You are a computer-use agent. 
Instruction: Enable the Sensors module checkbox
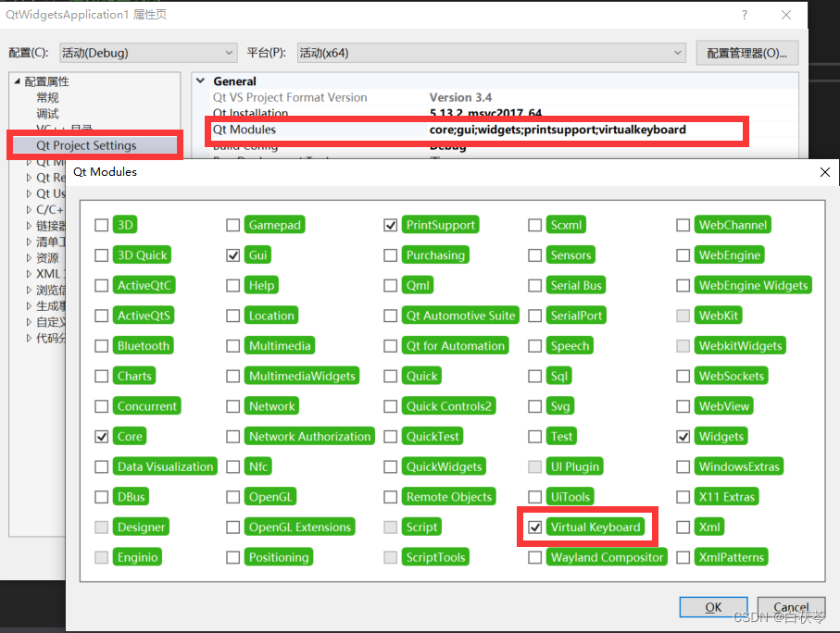pos(535,254)
